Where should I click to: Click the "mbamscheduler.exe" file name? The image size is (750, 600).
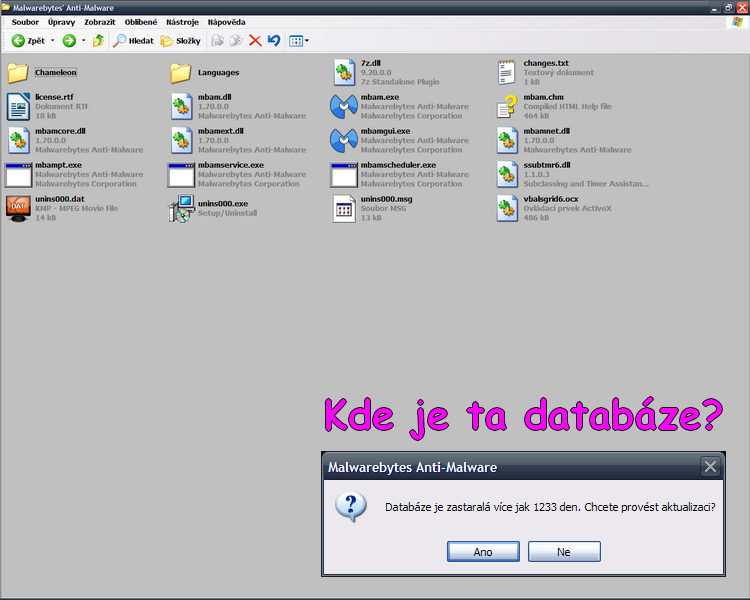pyautogui.click(x=398, y=165)
